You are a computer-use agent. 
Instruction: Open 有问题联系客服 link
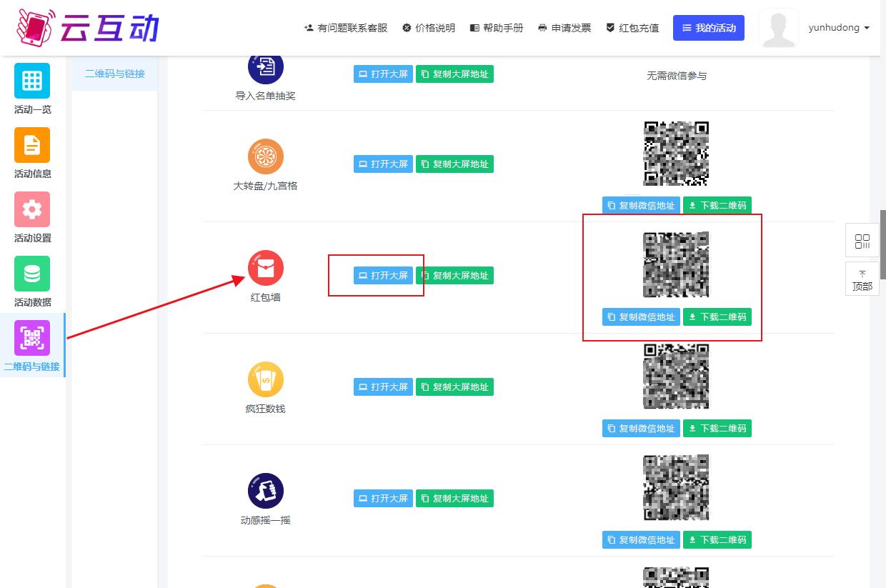tap(346, 28)
